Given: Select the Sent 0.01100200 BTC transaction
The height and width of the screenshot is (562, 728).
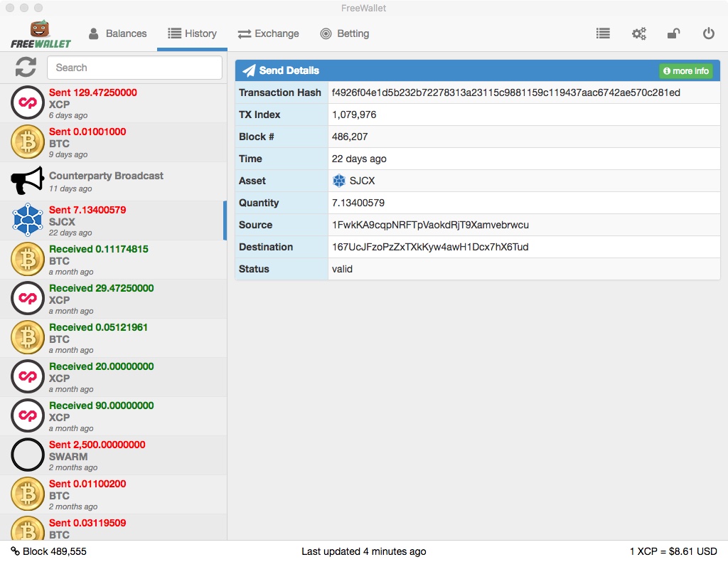Looking at the screenshot, I should pyautogui.click(x=113, y=494).
